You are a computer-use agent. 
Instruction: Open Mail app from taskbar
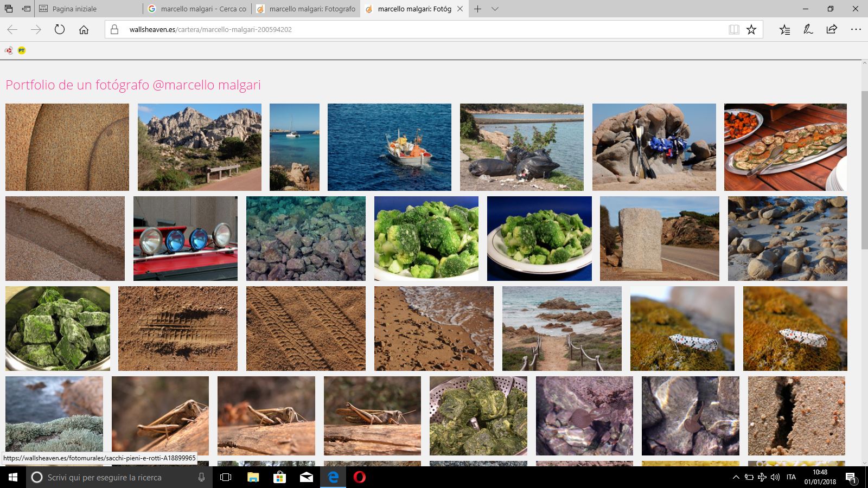point(307,477)
